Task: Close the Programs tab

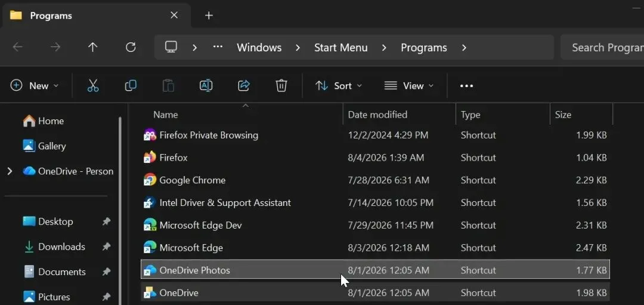Action: pos(174,15)
